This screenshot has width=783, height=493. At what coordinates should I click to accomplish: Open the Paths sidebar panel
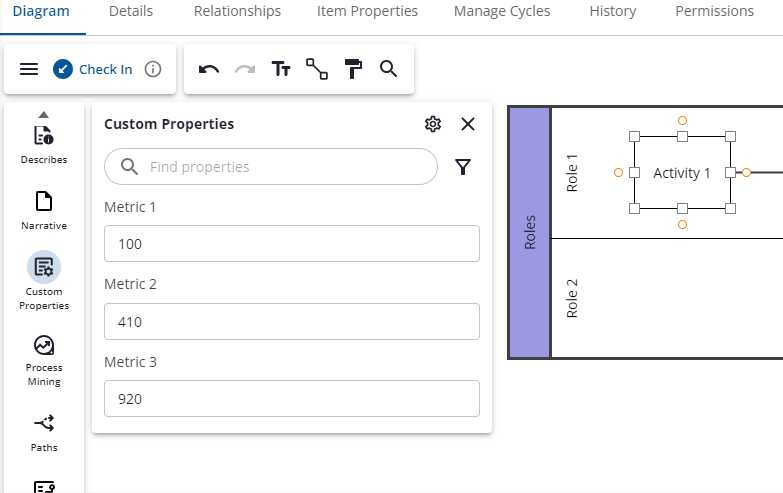44,432
